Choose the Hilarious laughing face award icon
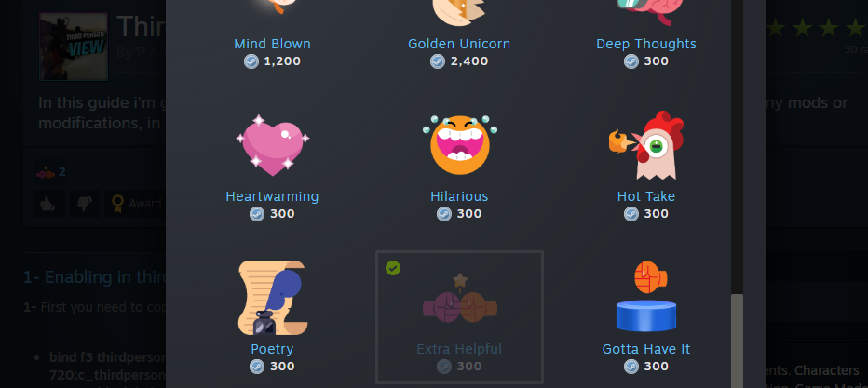868x388 pixels. coord(459,145)
